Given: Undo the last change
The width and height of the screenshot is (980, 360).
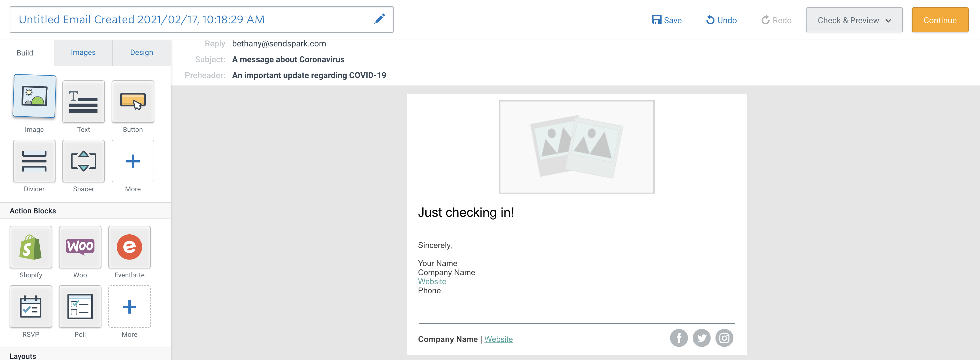Looking at the screenshot, I should click(x=721, y=20).
